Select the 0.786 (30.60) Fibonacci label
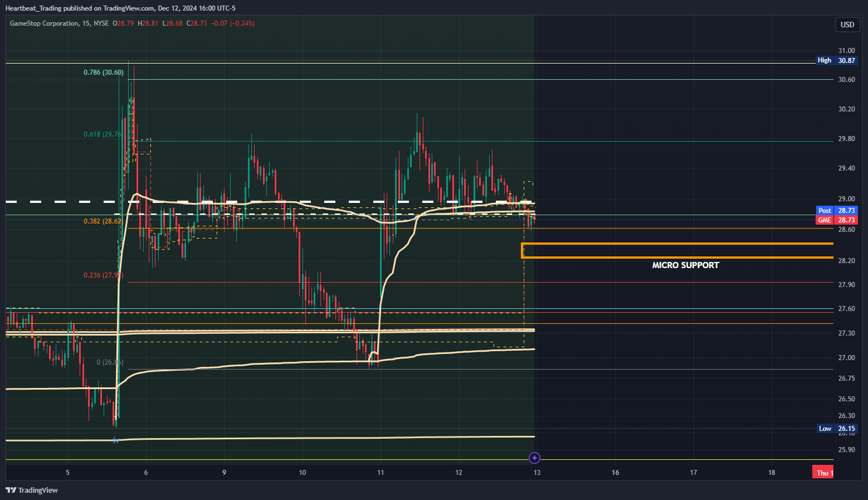868x500 pixels. pos(104,72)
